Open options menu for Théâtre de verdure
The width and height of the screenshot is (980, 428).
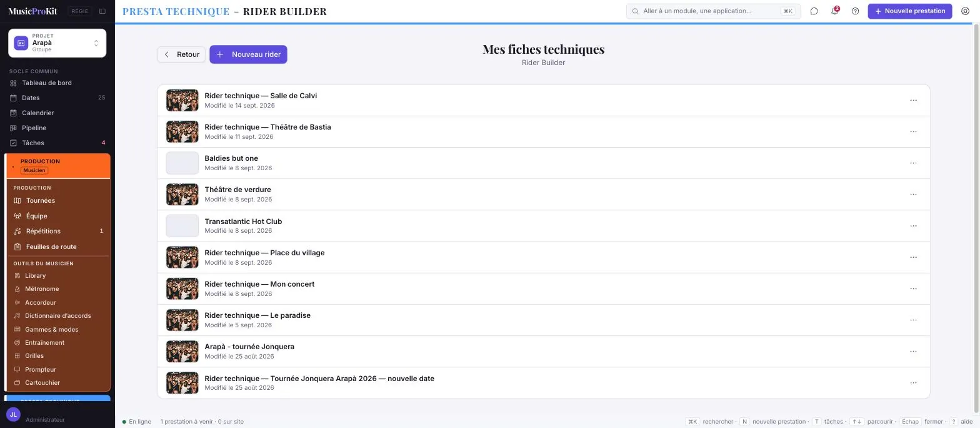pyautogui.click(x=913, y=195)
